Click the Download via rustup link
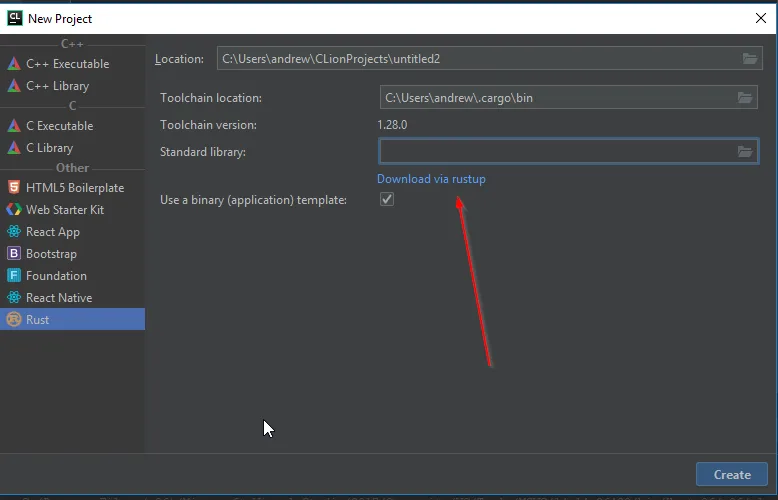The image size is (778, 500). click(x=431, y=179)
